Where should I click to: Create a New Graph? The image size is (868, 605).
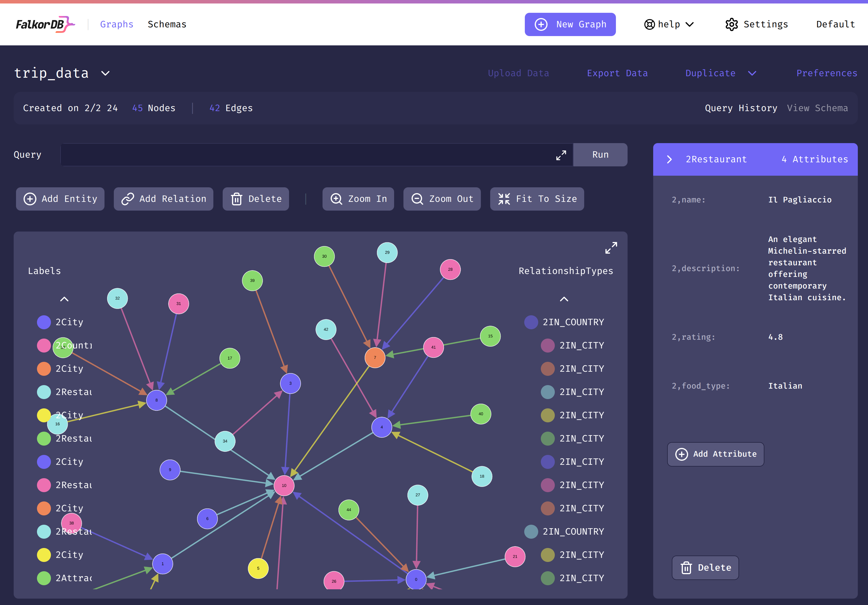570,24
